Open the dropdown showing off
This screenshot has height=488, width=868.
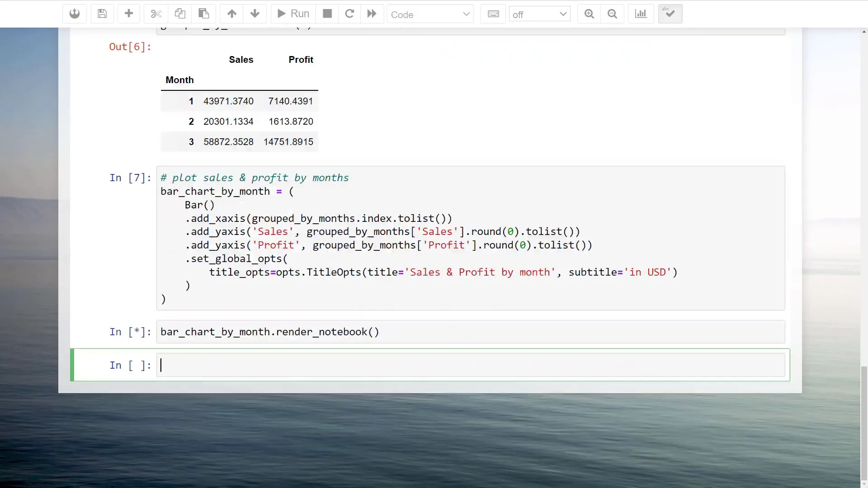[539, 14]
